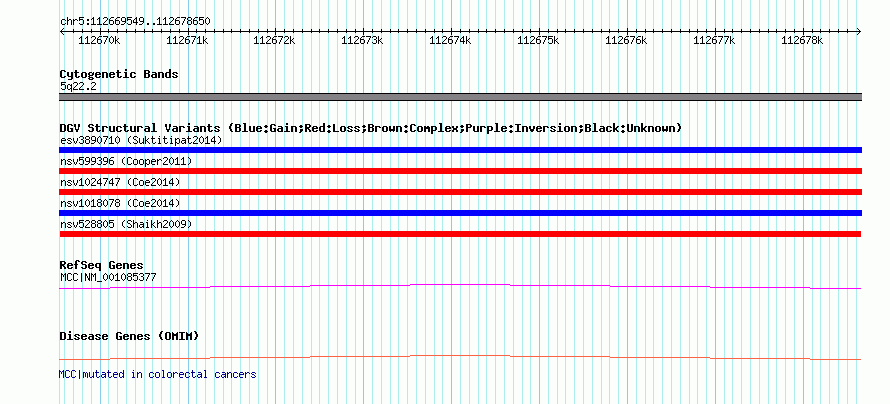Click the red loss bar for nsv1024747
890x404 pixels.
coord(460,192)
